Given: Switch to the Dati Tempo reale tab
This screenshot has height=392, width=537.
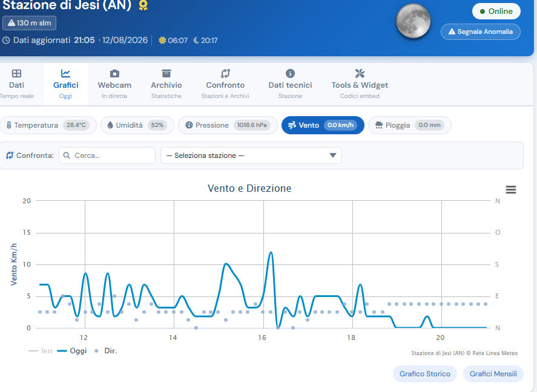Looking at the screenshot, I should tap(17, 84).
